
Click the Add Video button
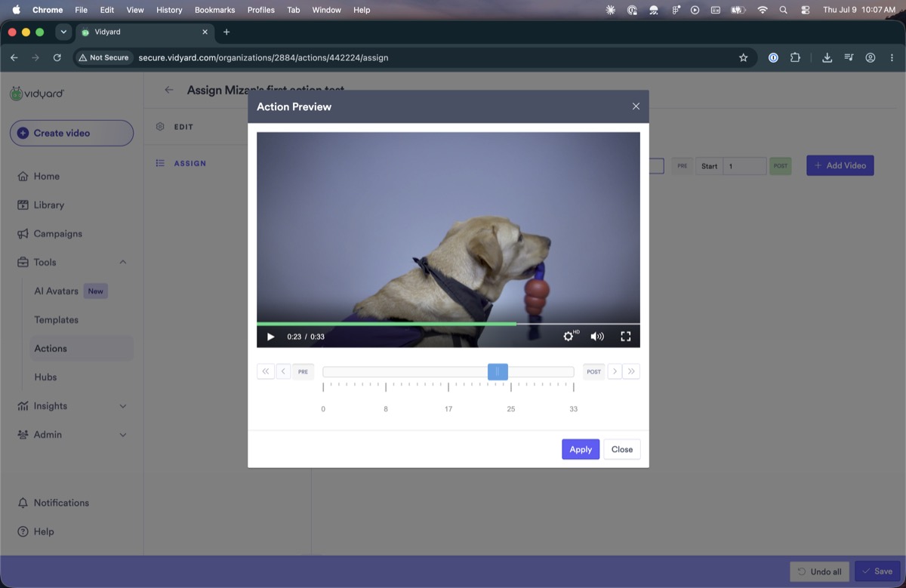[840, 165]
